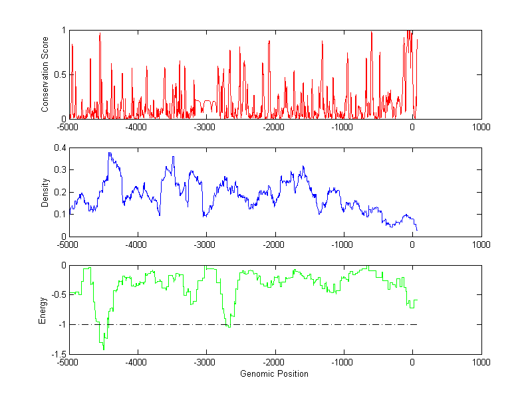Click the deepest dip of the green energy curve
This screenshot has height=398, width=532.
[104, 348]
